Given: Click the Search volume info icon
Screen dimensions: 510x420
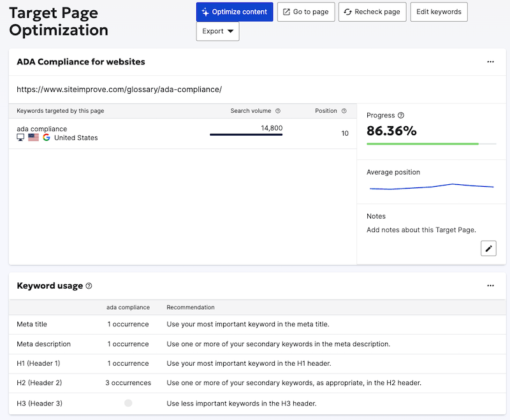Looking at the screenshot, I should click(x=278, y=111).
